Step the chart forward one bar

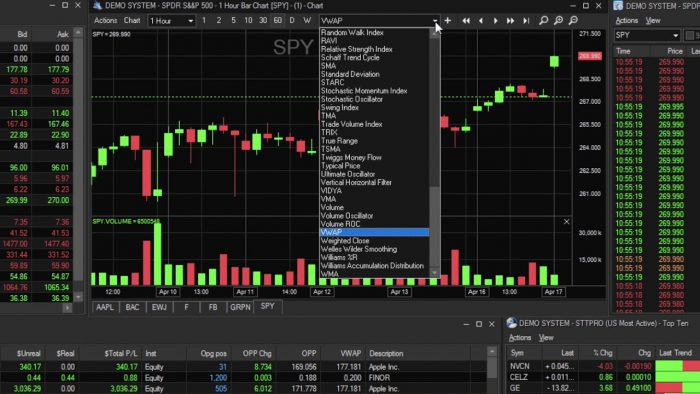[496, 21]
